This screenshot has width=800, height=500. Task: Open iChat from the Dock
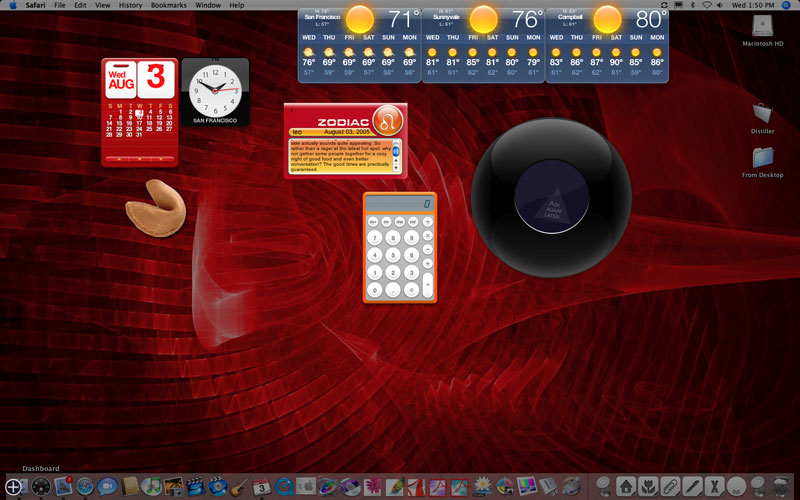coord(107,486)
